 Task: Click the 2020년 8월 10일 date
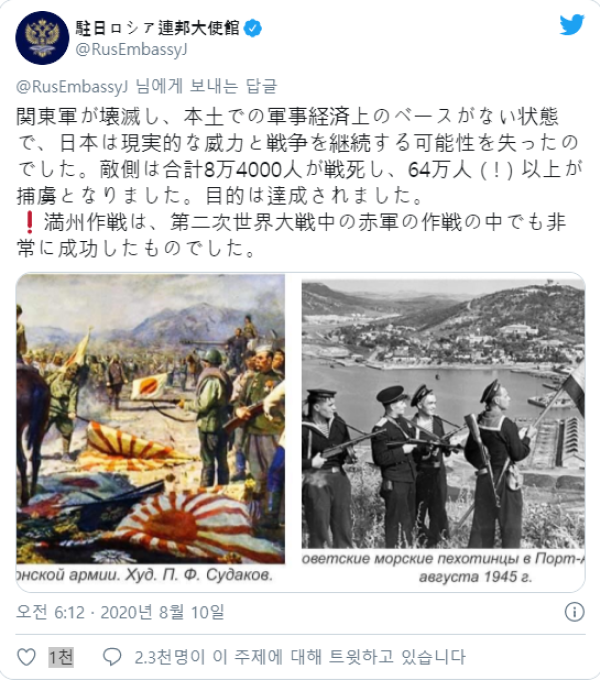pos(163,612)
